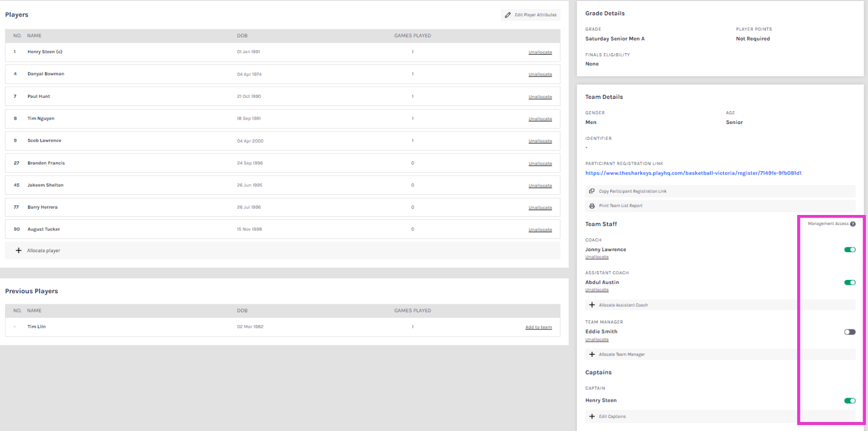Image resolution: width=868 pixels, height=431 pixels.
Task: Click the printer icon for Team List Report
Action: point(592,206)
